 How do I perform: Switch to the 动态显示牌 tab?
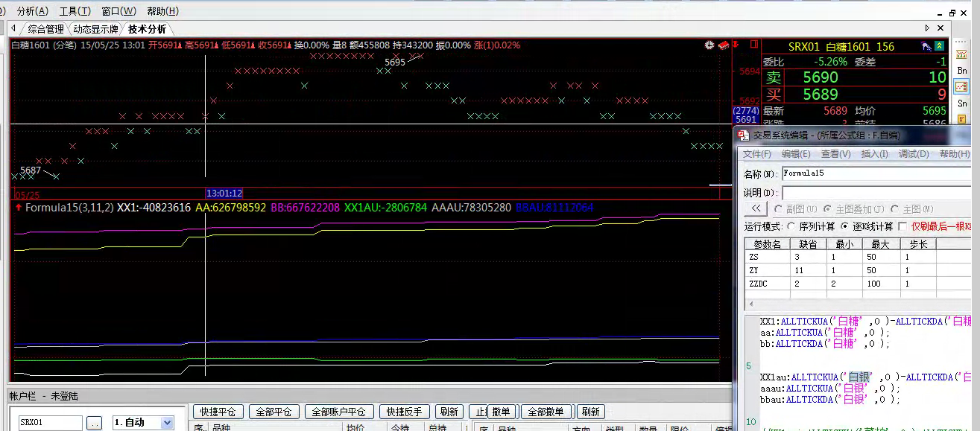95,29
